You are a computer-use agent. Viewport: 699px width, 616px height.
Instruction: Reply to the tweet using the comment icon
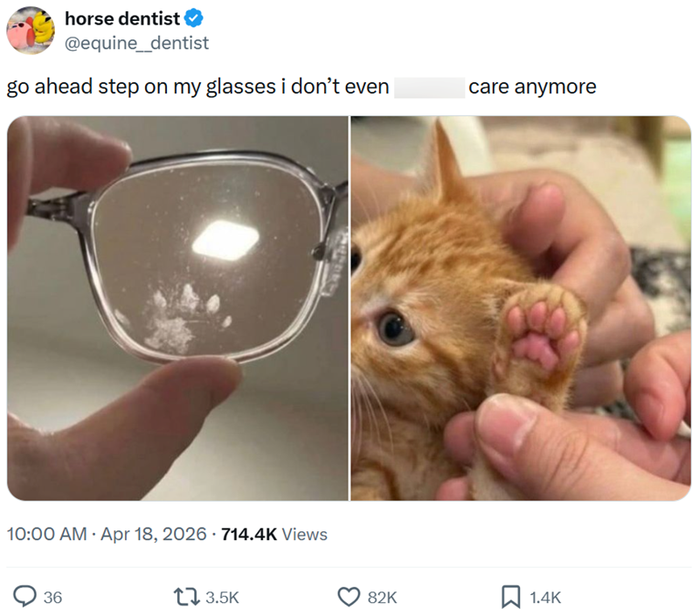coord(26,597)
